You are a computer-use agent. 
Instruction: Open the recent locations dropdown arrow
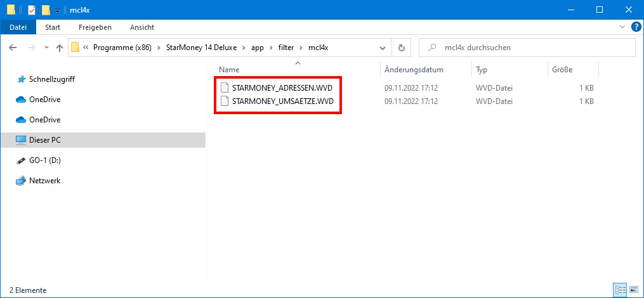[46, 48]
